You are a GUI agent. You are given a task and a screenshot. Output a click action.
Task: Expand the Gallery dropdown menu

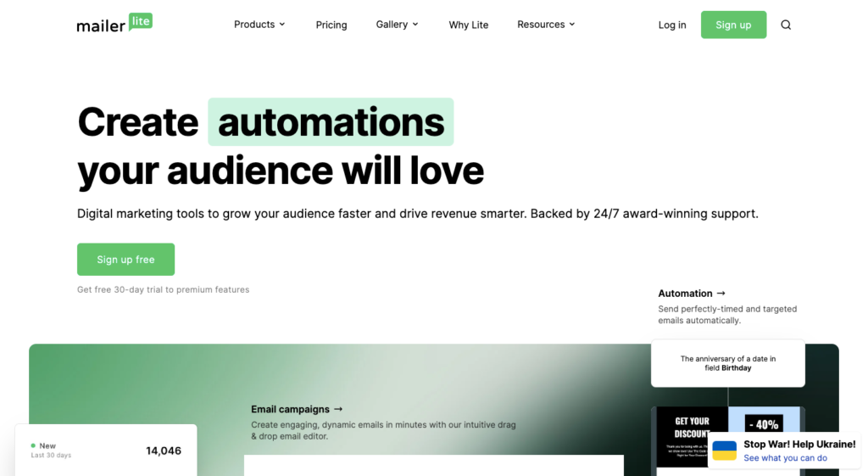[x=397, y=25]
